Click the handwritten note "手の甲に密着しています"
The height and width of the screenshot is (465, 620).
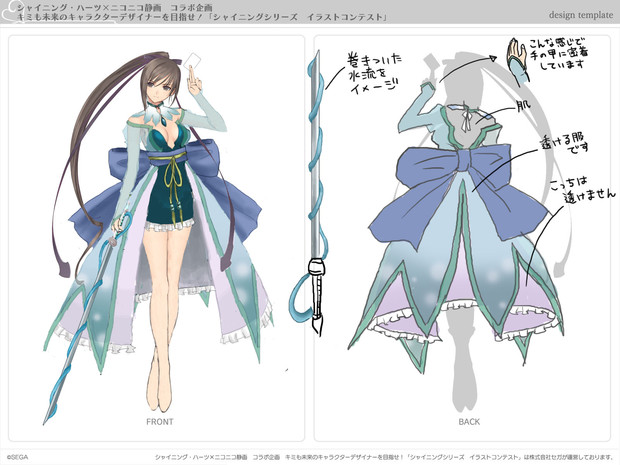558,54
